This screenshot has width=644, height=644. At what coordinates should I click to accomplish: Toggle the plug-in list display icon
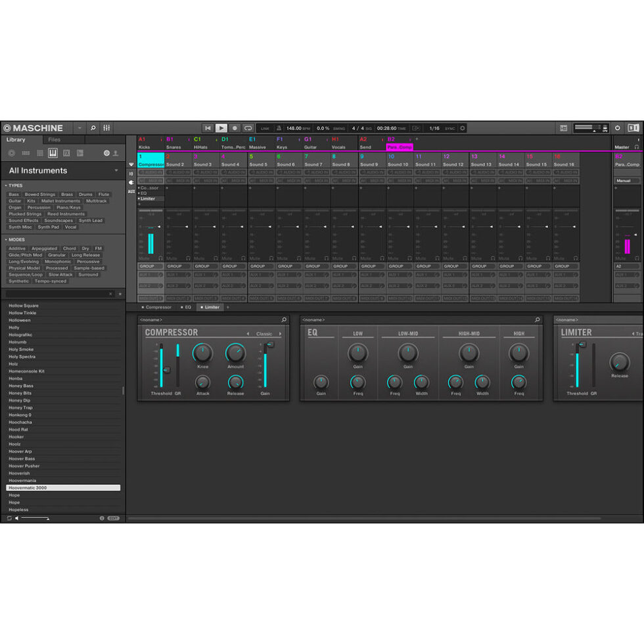pyautogui.click(x=131, y=183)
